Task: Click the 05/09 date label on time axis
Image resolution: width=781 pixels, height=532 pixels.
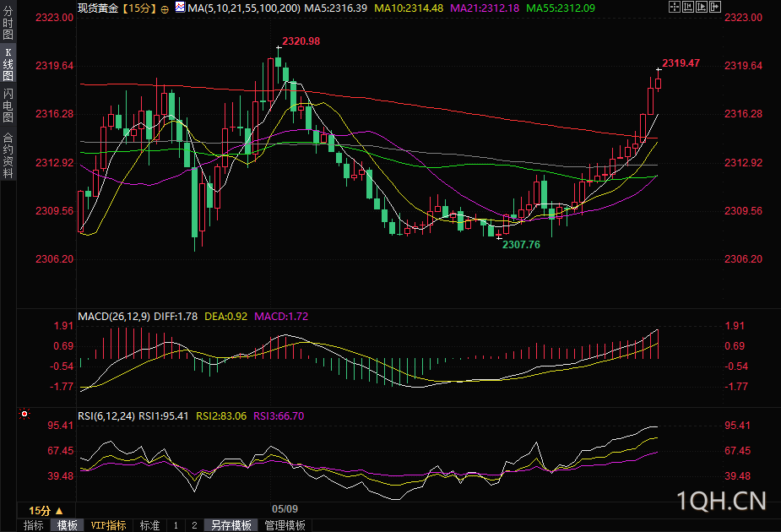Action: coord(285,509)
